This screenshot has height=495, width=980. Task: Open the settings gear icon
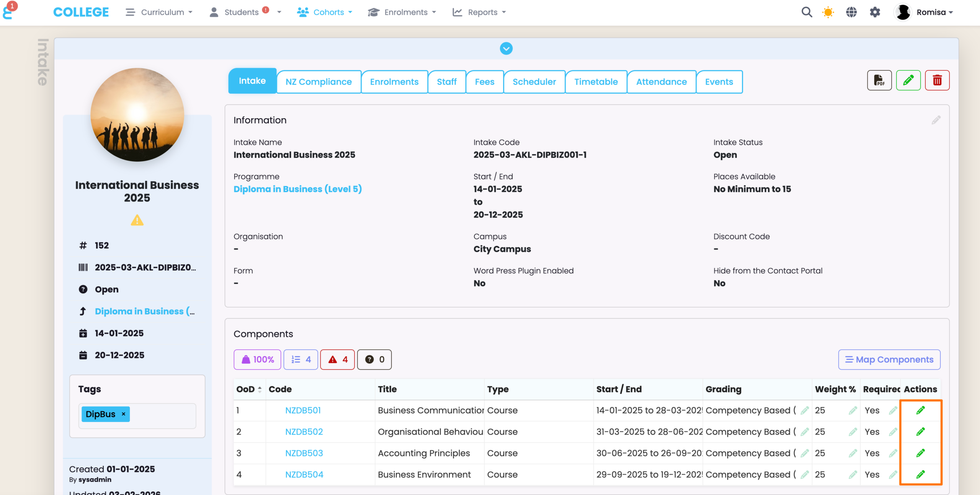[875, 12]
